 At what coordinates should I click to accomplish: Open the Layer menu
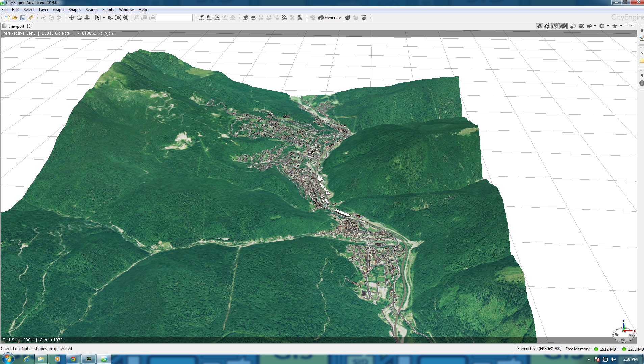click(x=44, y=10)
